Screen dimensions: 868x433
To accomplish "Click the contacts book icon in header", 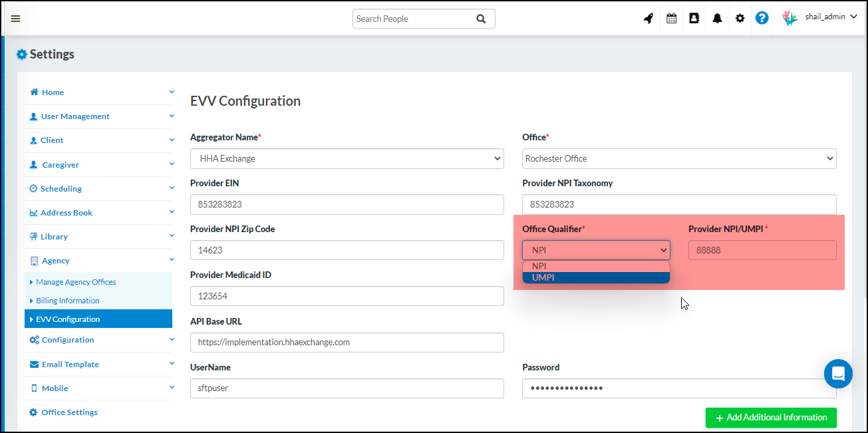I will (x=694, y=19).
